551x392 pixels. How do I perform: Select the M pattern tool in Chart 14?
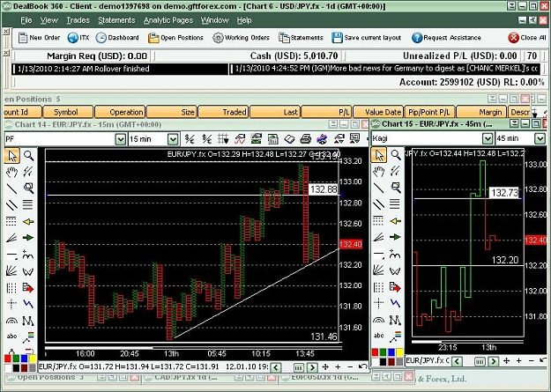point(28,320)
